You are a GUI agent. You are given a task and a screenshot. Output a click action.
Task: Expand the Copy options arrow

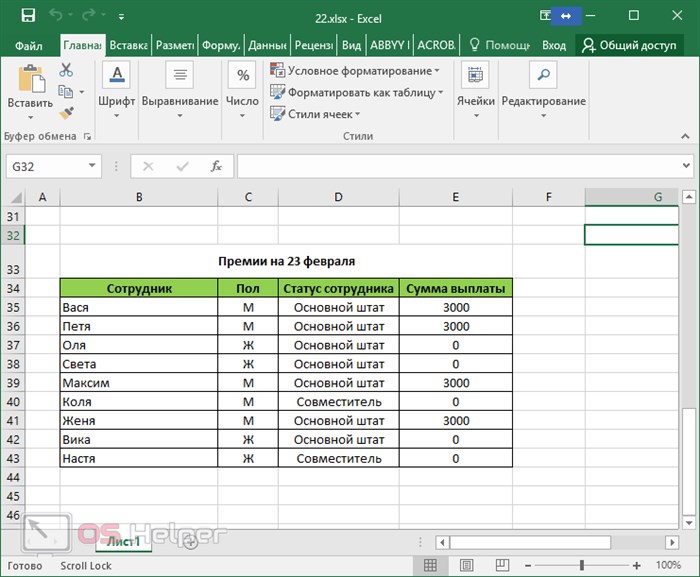[82, 92]
